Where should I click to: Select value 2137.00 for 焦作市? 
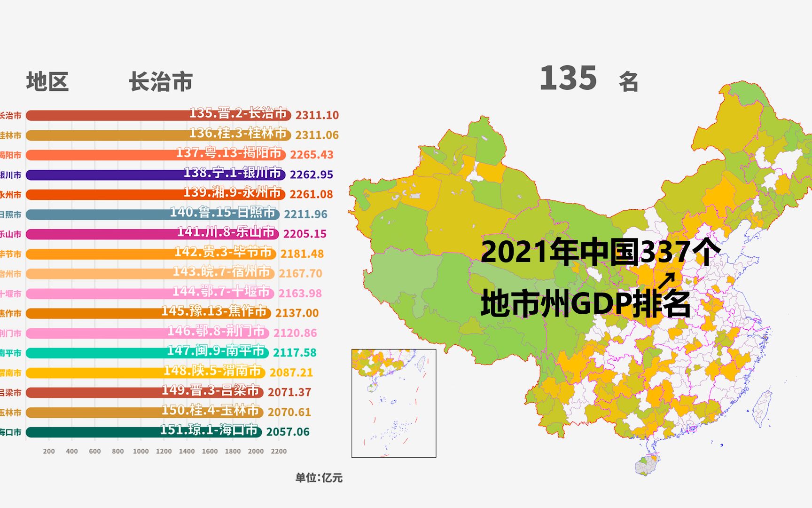click(297, 313)
